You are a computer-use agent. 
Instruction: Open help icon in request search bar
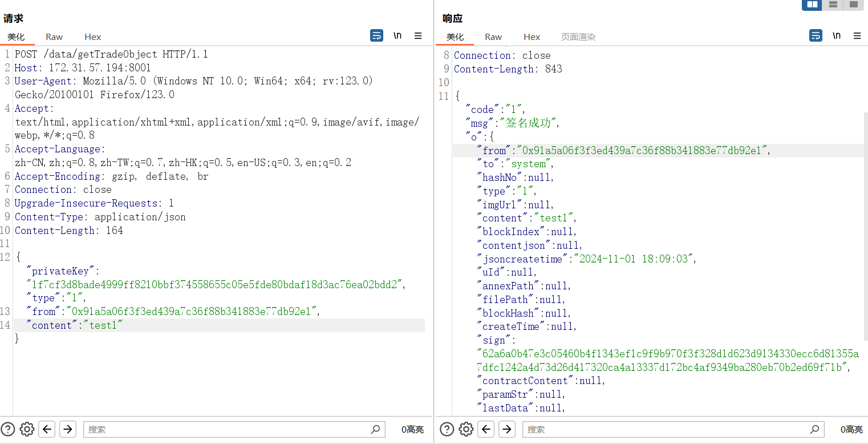click(x=8, y=429)
